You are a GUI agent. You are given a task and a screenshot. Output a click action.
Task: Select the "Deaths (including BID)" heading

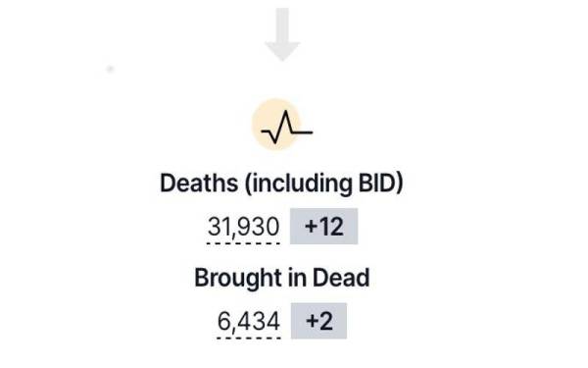tap(281, 184)
